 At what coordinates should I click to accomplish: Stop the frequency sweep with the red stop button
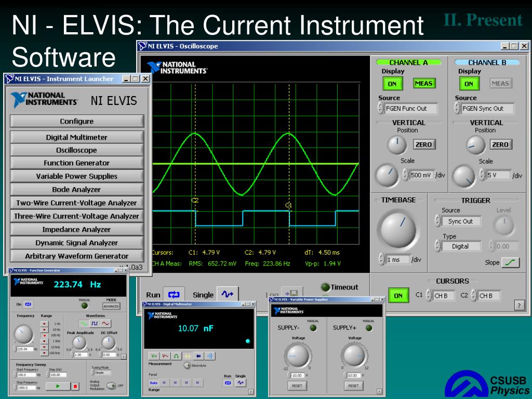click(x=75, y=386)
